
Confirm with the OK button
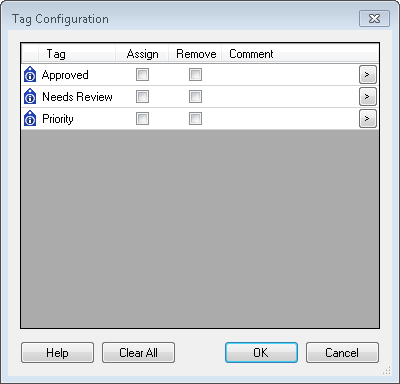click(x=261, y=353)
